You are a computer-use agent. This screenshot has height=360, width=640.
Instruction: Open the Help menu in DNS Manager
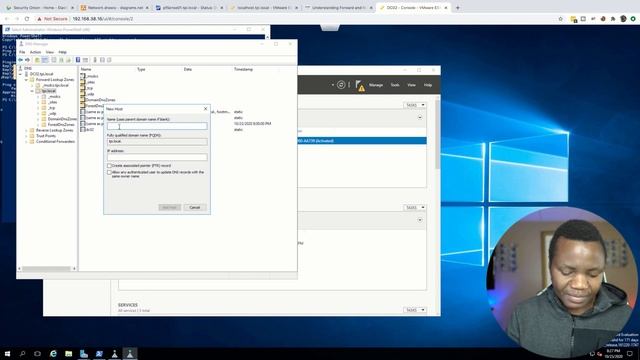62,52
